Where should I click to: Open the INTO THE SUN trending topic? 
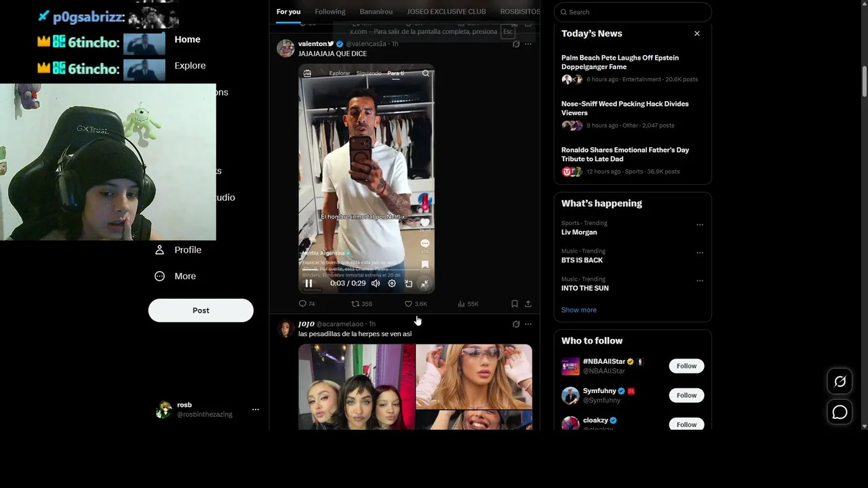pyautogui.click(x=585, y=288)
